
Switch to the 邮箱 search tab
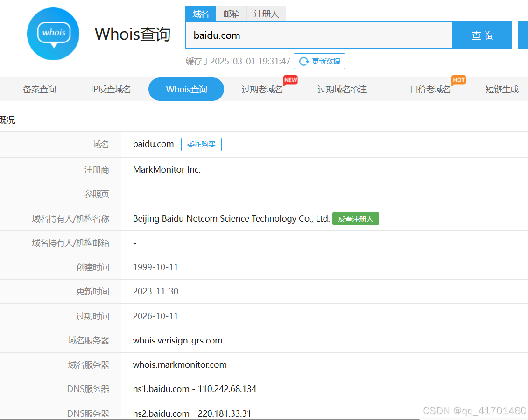point(232,14)
